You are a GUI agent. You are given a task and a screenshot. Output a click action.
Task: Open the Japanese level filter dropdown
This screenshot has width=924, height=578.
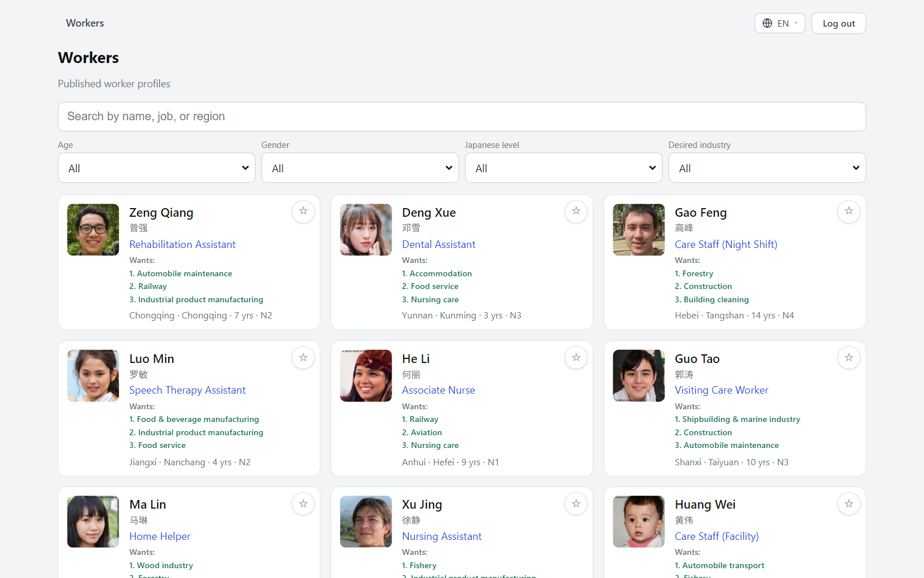click(x=564, y=168)
